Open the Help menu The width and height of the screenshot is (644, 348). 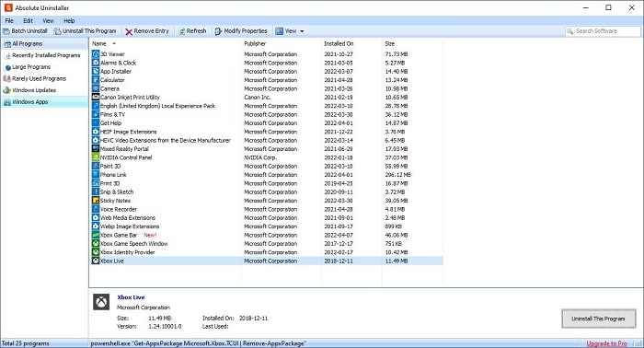pyautogui.click(x=69, y=20)
